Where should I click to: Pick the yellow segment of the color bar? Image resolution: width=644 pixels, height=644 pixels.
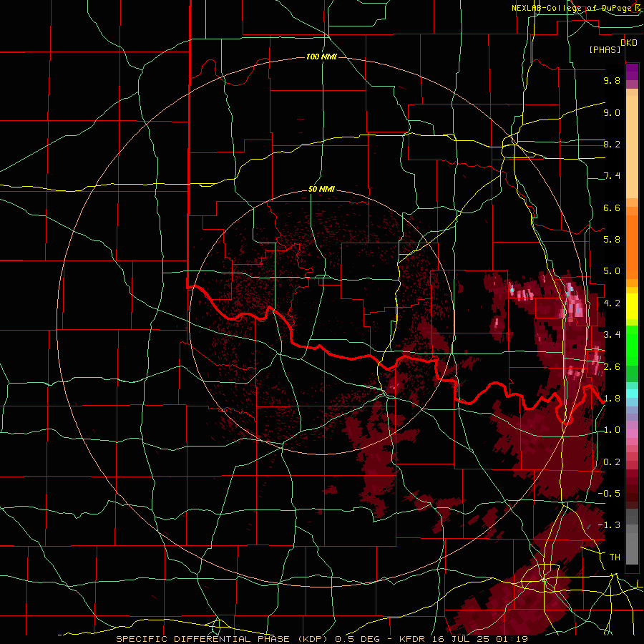[632, 306]
